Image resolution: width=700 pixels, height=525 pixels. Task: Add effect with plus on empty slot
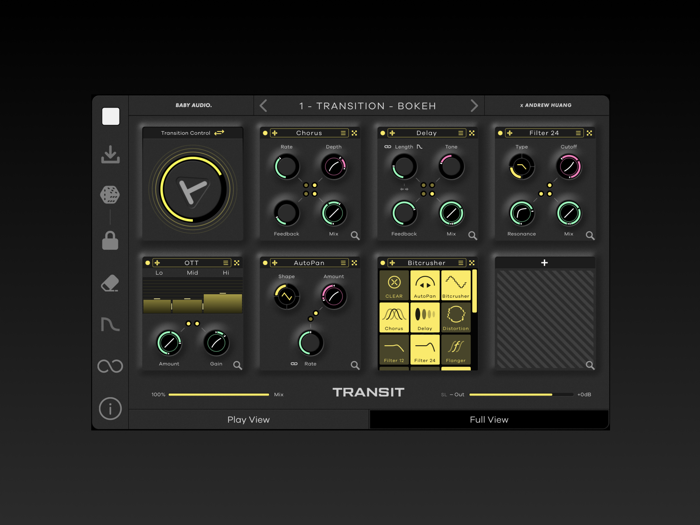[x=544, y=263]
